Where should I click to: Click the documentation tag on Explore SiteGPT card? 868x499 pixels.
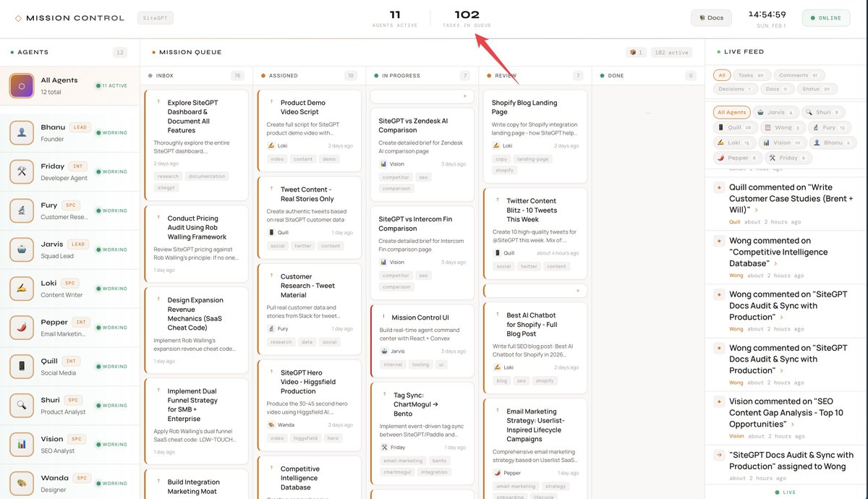pyautogui.click(x=207, y=176)
